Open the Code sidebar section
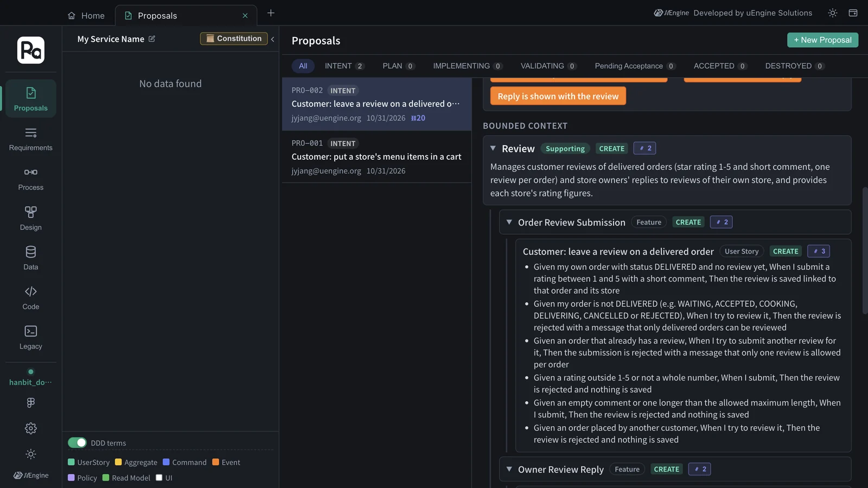 click(x=31, y=298)
